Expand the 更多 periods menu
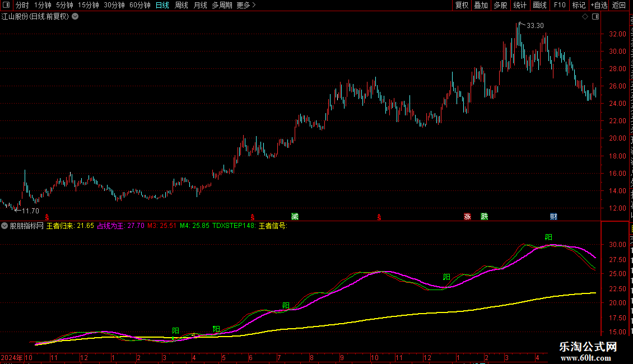633x364 pixels. [x=246, y=5]
